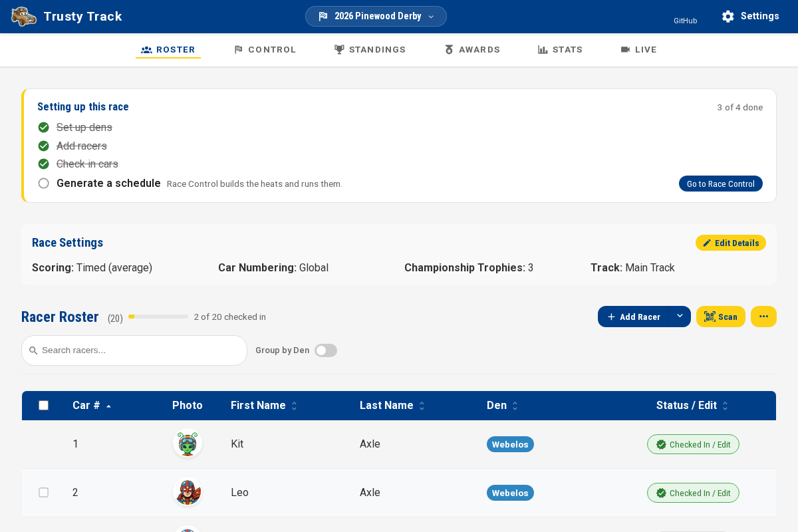Click the green check beside Add racers
The width and height of the screenshot is (798, 532).
[x=44, y=146]
